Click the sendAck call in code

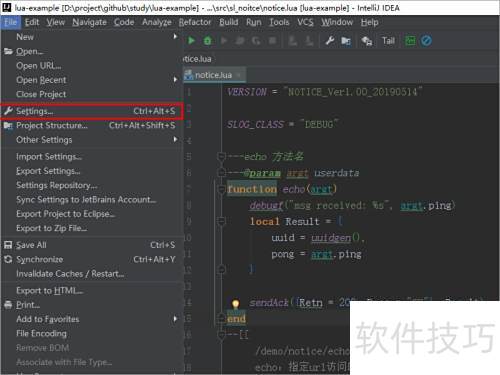(x=269, y=303)
